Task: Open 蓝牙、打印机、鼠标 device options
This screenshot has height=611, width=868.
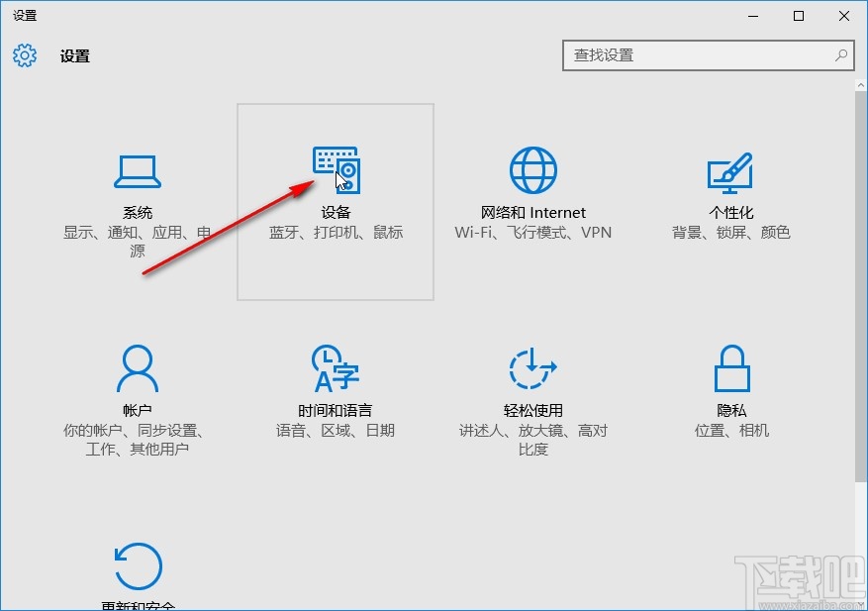Action: 336,233
